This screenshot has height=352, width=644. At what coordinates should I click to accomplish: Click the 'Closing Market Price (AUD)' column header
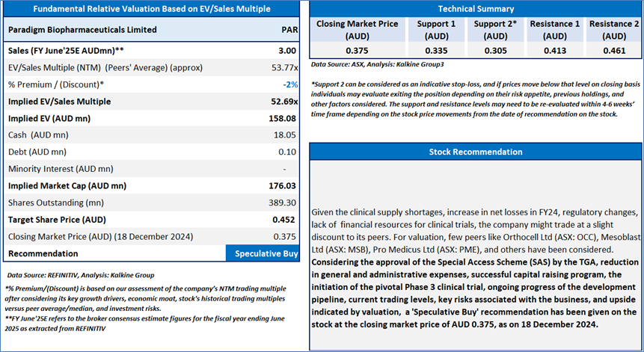[358, 30]
